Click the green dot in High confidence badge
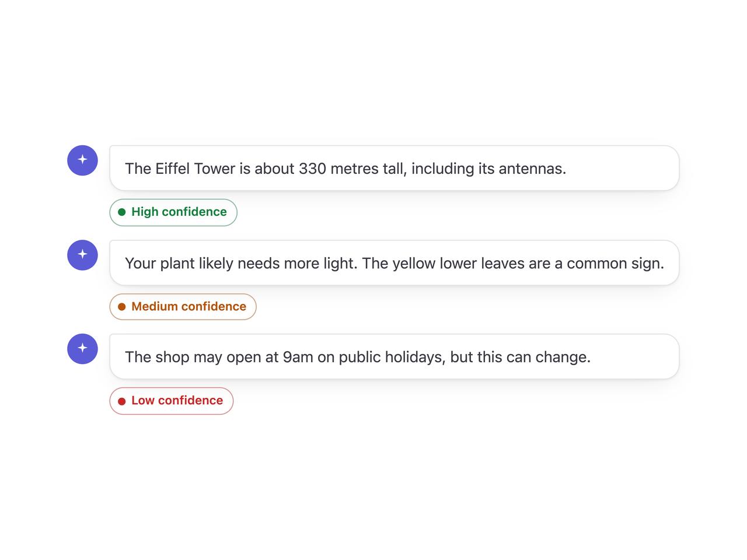 [122, 212]
